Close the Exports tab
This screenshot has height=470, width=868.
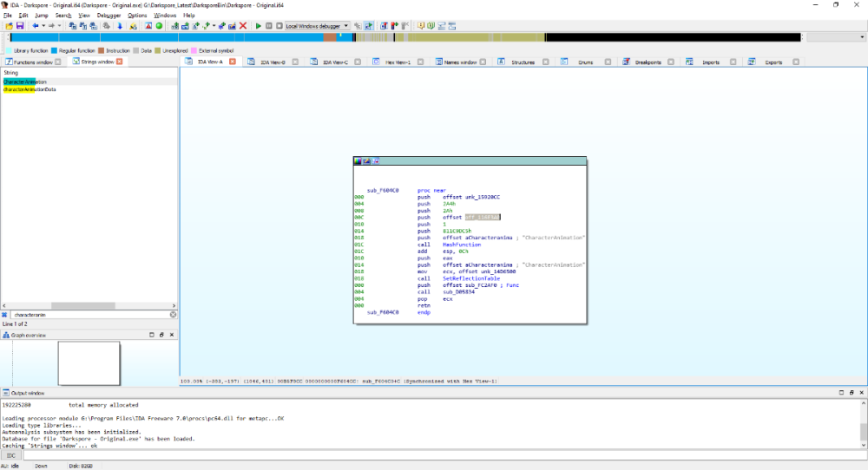point(795,62)
